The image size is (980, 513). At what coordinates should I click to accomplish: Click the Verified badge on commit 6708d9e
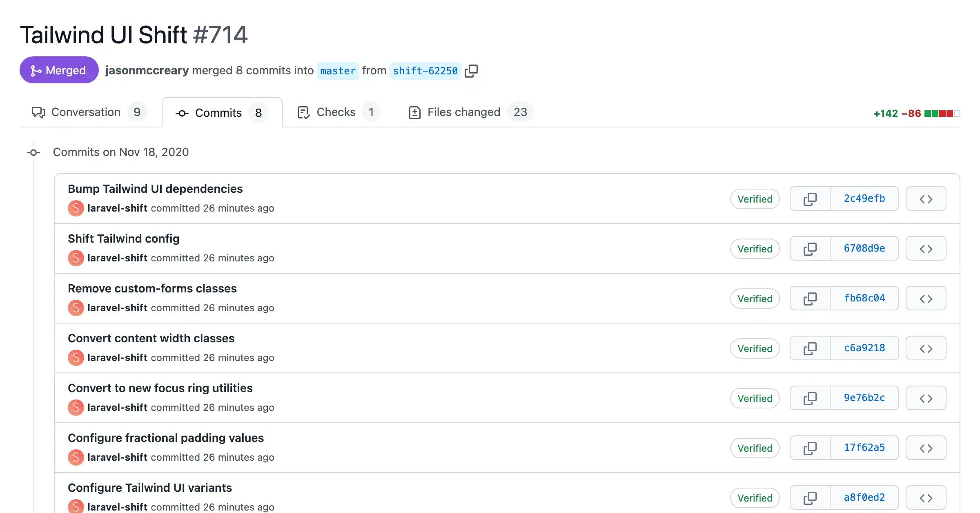(755, 248)
